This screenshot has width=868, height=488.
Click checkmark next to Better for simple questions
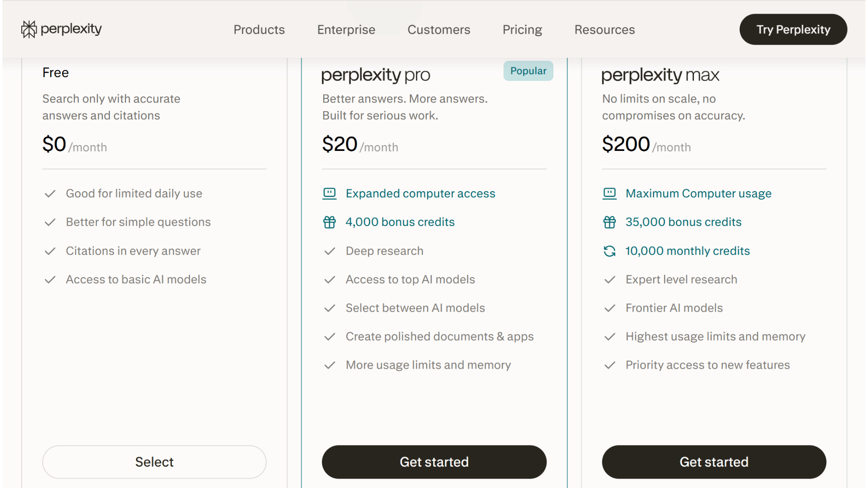tap(50, 222)
